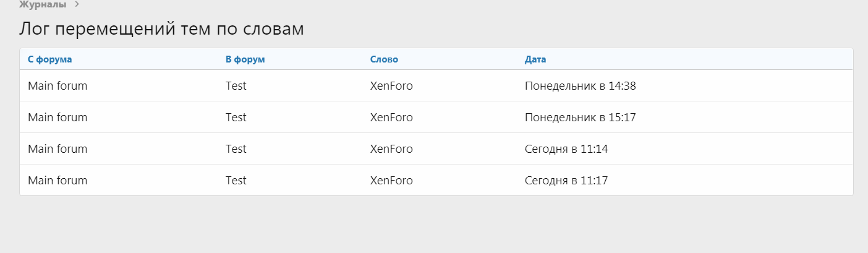
Task: Click Main forum in the 11:14 row
Action: tap(57, 149)
